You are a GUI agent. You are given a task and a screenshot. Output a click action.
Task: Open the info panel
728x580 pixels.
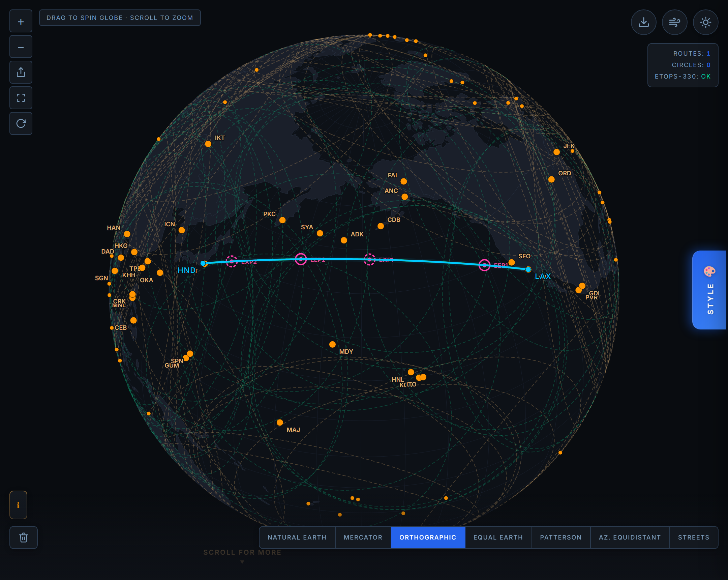pyautogui.click(x=18, y=505)
